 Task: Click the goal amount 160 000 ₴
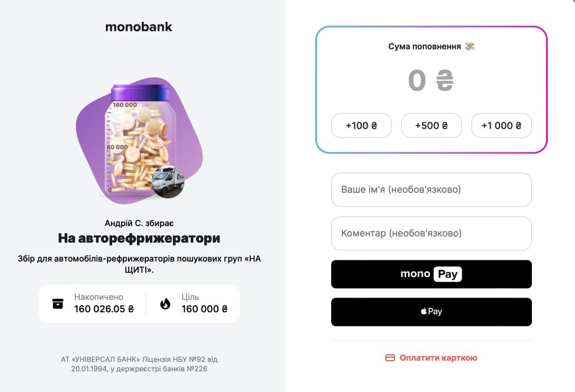pyautogui.click(x=204, y=309)
